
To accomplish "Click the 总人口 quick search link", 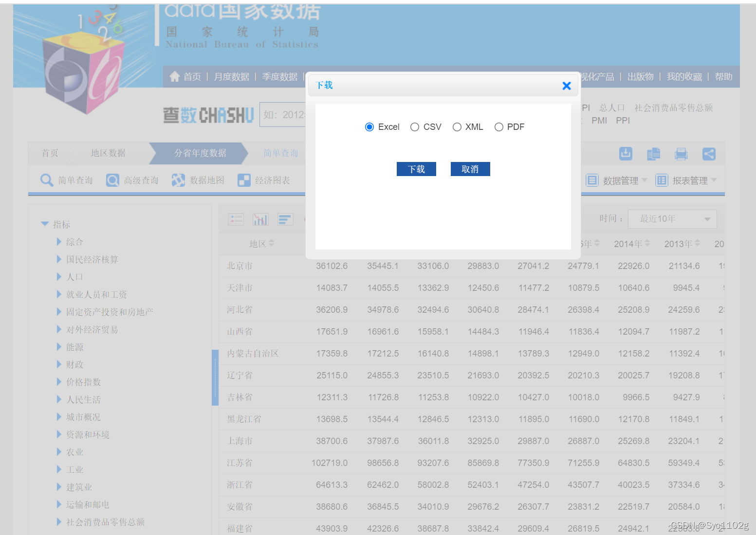I will (612, 107).
